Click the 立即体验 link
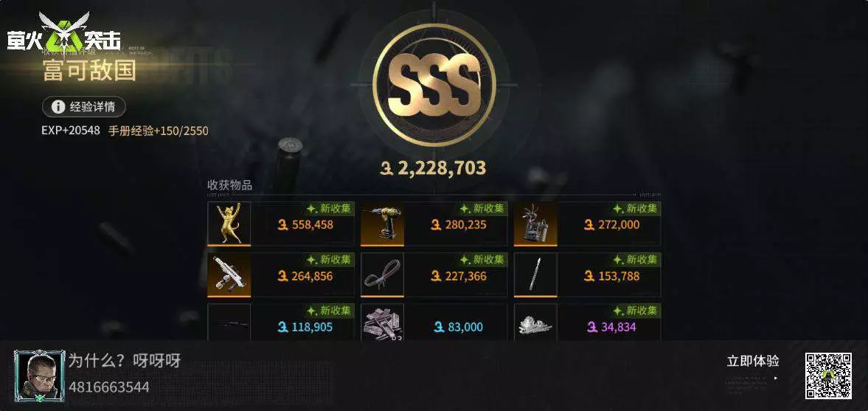Screen dimensions: 868x411 tap(753, 361)
